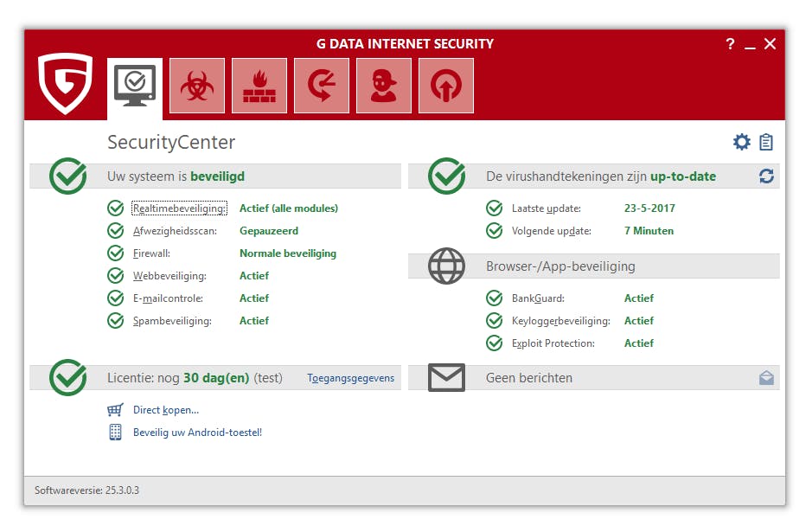812x532 pixels.
Task: Open the Spambeveiliging options
Action: (172, 321)
